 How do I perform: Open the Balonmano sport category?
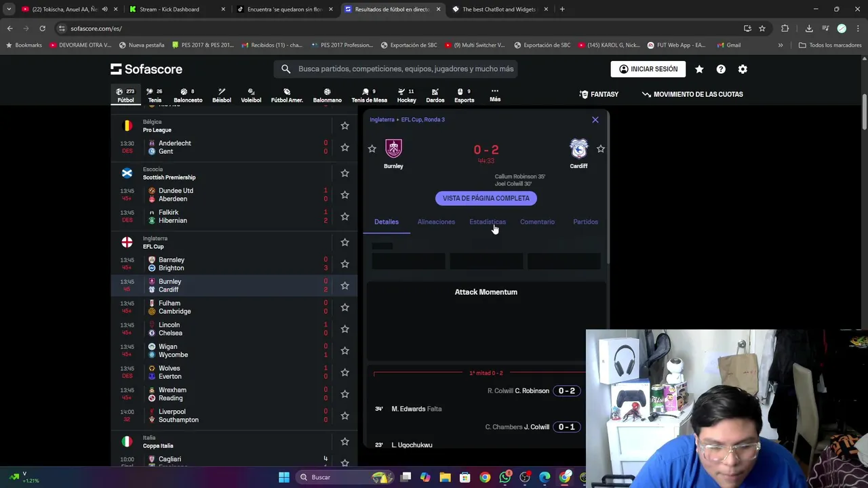tap(327, 96)
